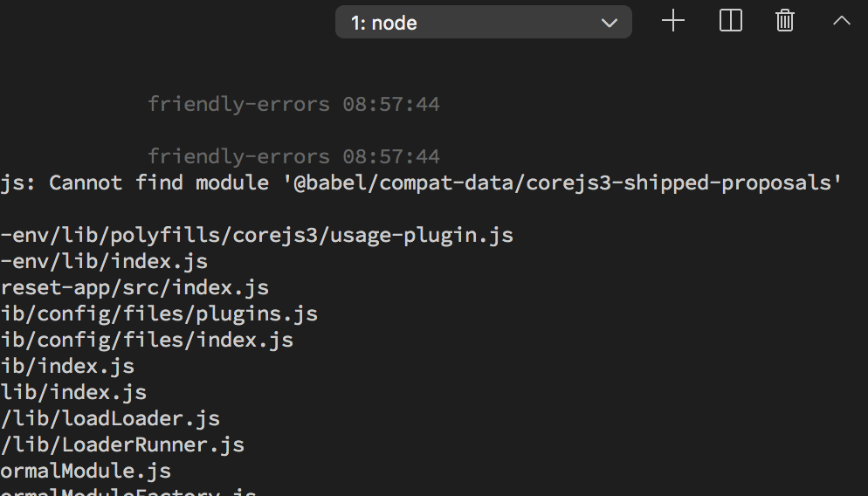The image size is (868, 496).
Task: Click the ib/index.js stack trace line
Action: tap(67, 366)
